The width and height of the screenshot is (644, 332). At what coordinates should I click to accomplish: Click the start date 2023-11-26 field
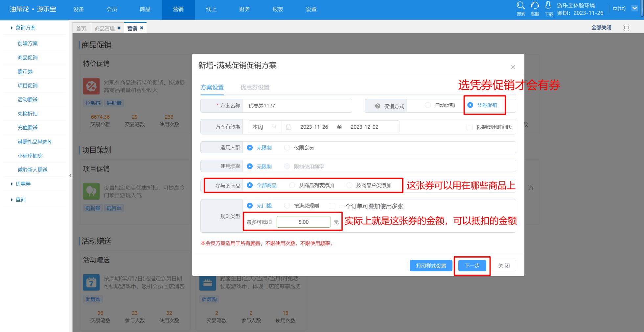click(314, 127)
